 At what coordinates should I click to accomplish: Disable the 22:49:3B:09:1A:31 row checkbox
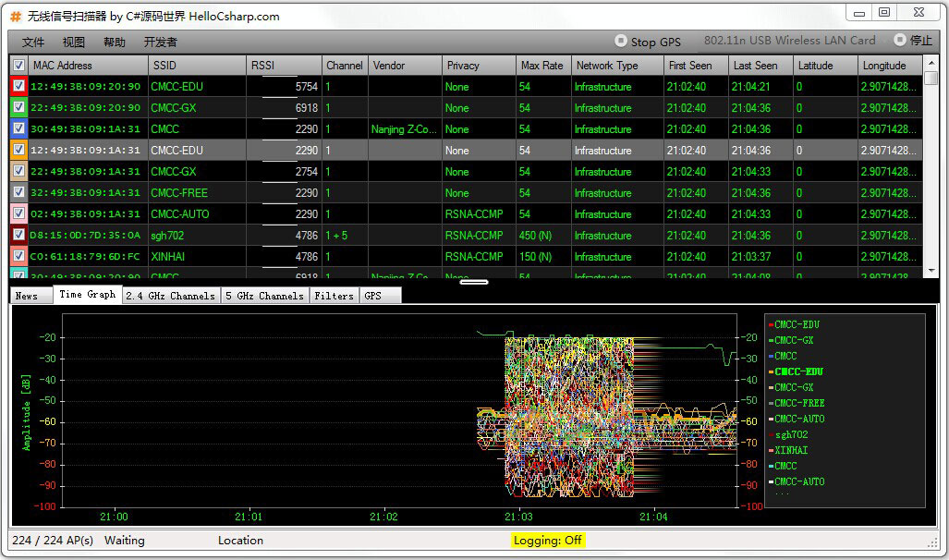(x=18, y=171)
